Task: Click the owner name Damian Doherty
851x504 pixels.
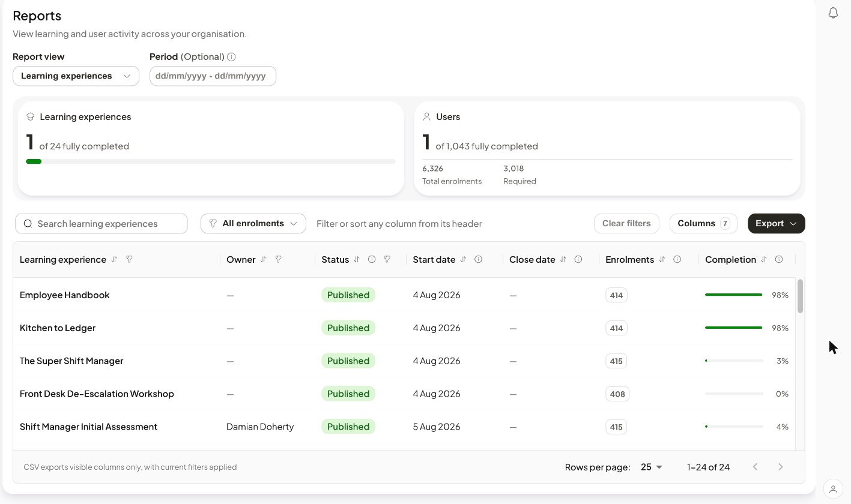Action: coord(260,427)
